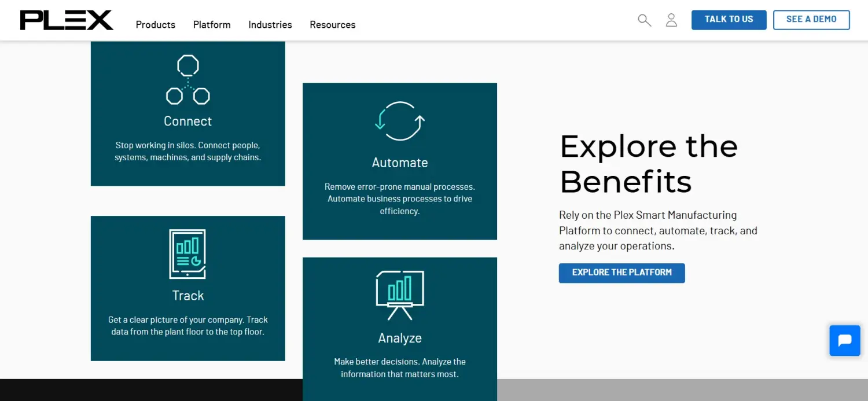Select the Connect card title
This screenshot has height=401, width=868.
(x=187, y=121)
